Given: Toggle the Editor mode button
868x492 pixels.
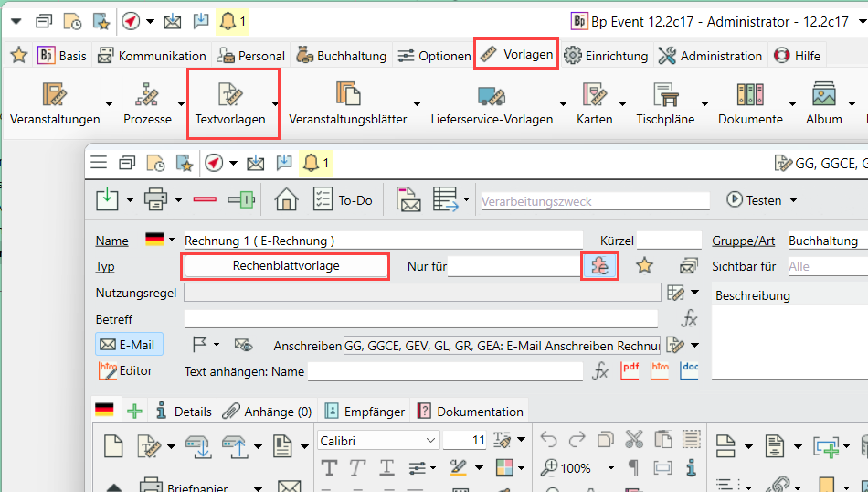Looking at the screenshot, I should [126, 370].
